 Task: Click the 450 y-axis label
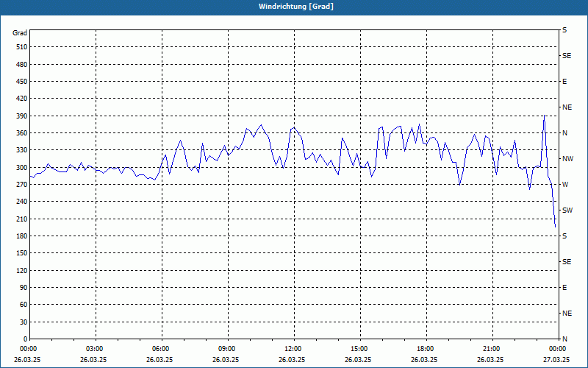tap(22, 82)
